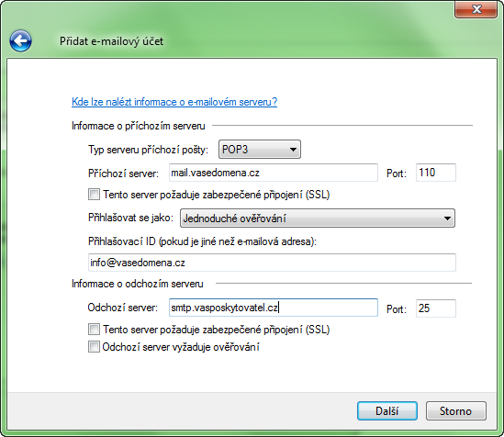Enable SSL for the outgoing server
This screenshot has height=437, width=504.
(x=94, y=330)
